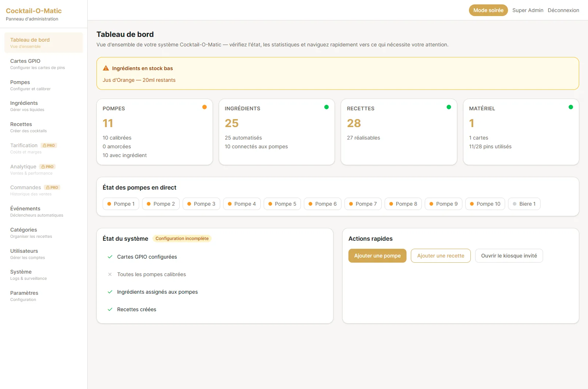Image resolution: width=588 pixels, height=389 pixels.
Task: Click the orange status dot on Pompes card
Action: 205,107
